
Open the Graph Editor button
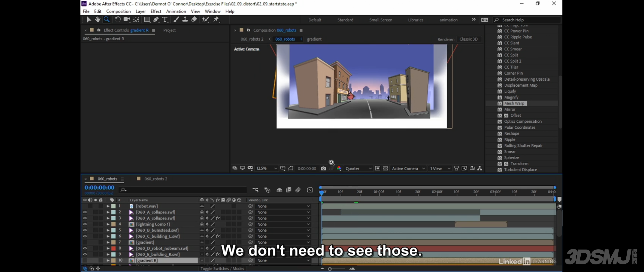[x=310, y=190]
